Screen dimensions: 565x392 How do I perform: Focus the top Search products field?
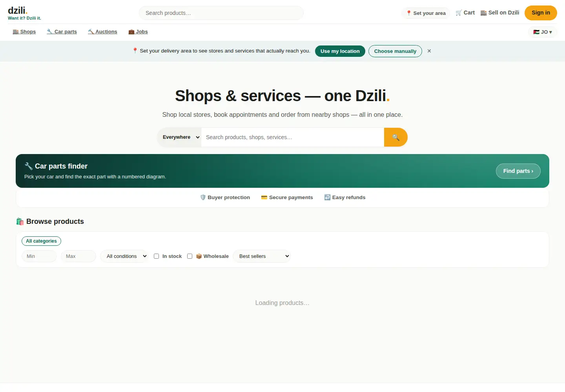point(221,13)
